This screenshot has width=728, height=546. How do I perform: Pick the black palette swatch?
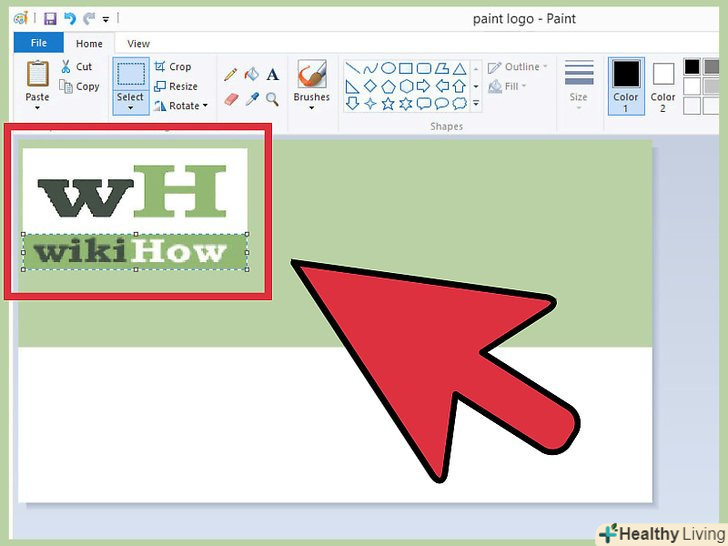click(x=692, y=67)
